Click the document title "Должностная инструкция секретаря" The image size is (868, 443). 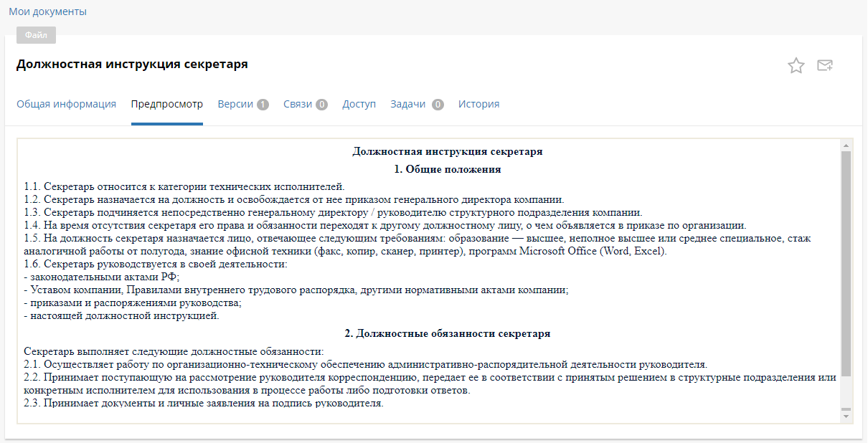click(x=131, y=65)
